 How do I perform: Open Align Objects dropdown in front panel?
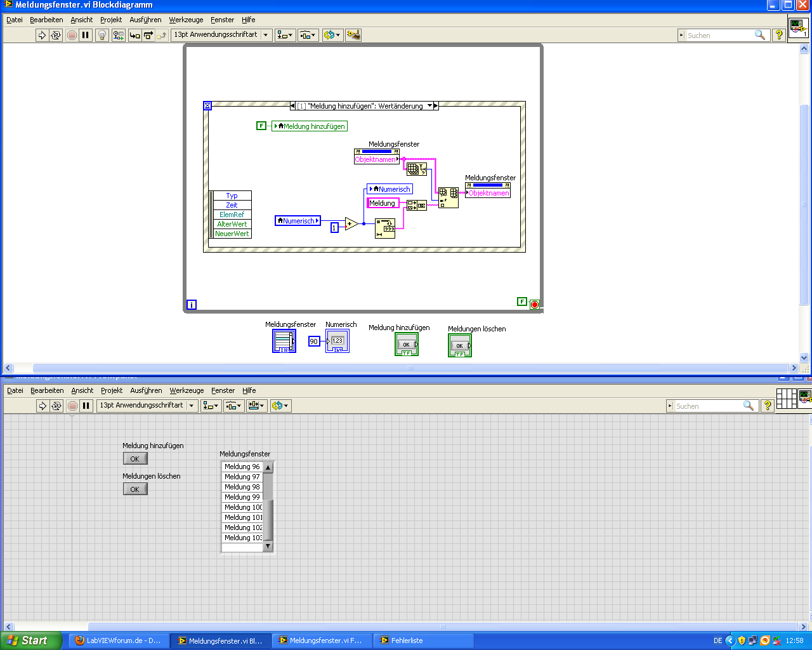(211, 406)
